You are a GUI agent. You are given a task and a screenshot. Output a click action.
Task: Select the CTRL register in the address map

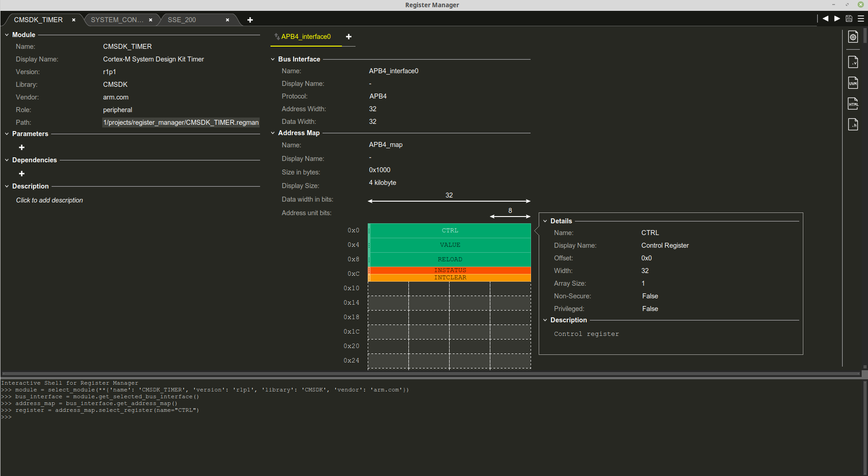click(x=450, y=231)
